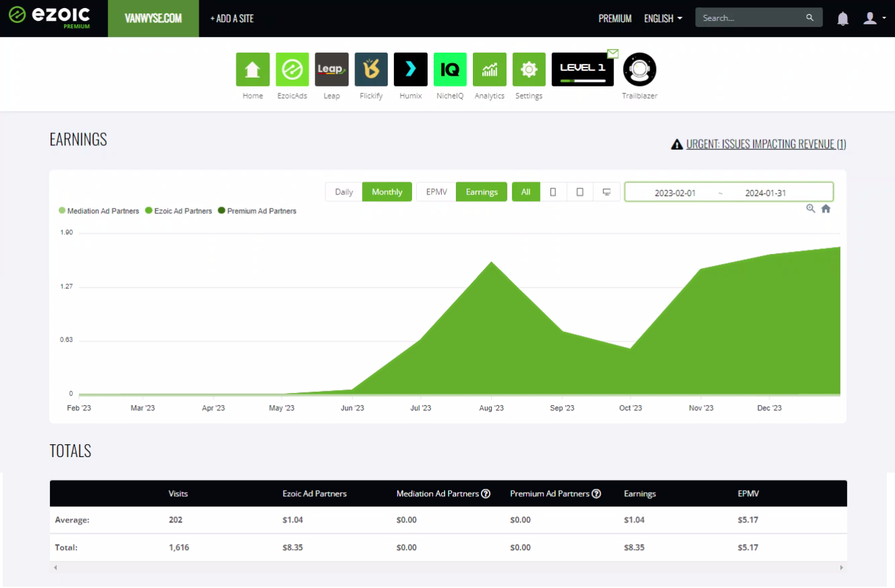Viewport: 895px width, 588px height.
Task: Click the urgent warning triangle icon
Action: point(676,144)
